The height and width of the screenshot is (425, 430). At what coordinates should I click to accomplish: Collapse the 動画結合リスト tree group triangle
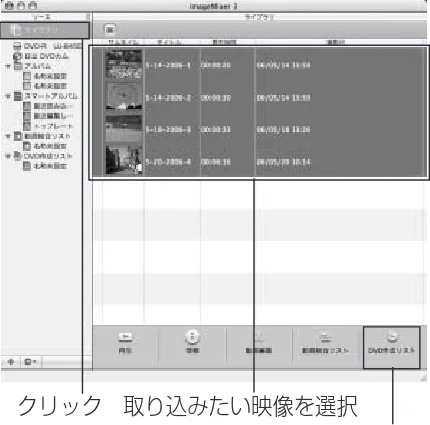point(8,136)
